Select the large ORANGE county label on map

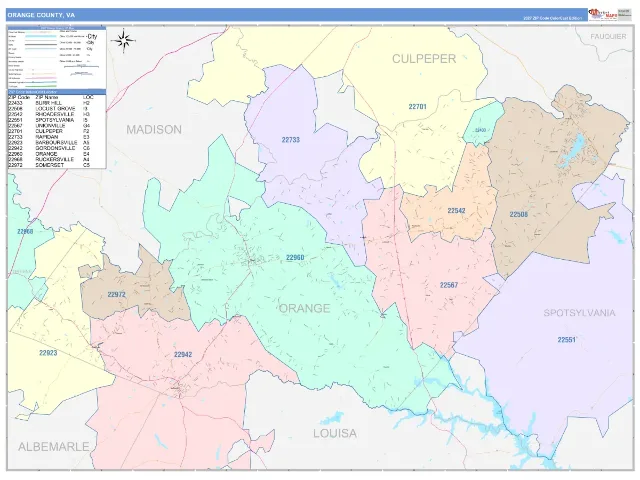[304, 308]
